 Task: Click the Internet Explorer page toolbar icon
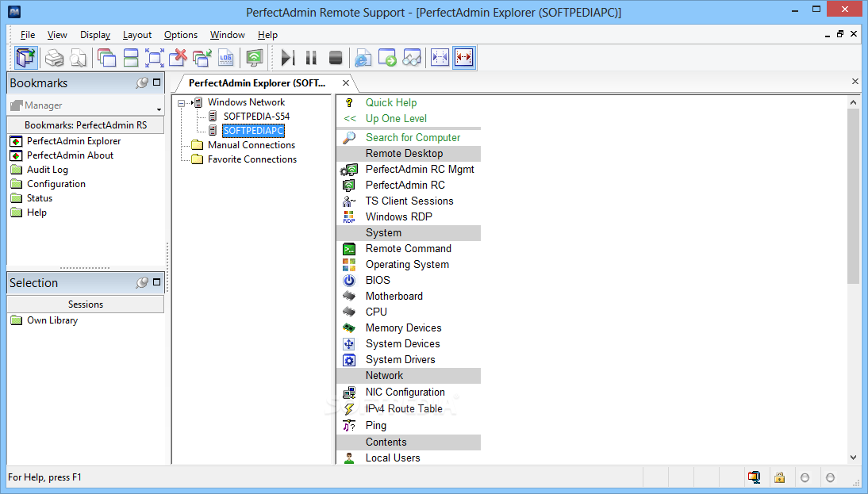[x=363, y=58]
